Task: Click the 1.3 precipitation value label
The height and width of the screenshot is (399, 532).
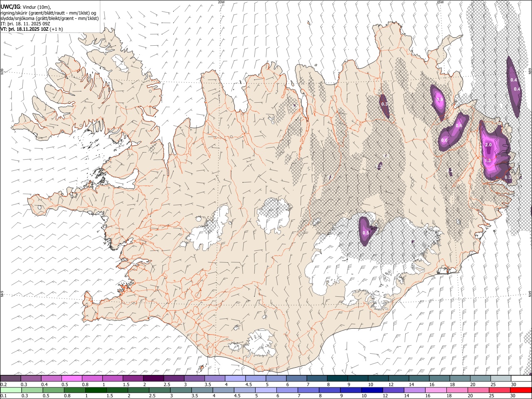Action: 488,160
